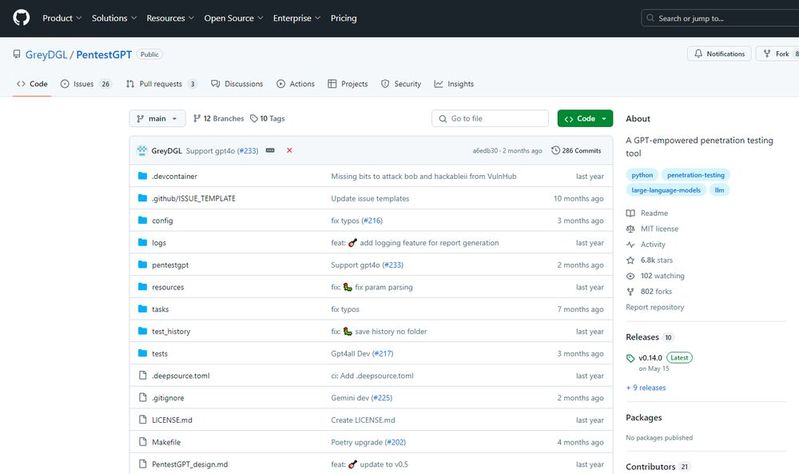799x474 pixels.
Task: Open the PentestGPT repository link
Action: (104, 55)
